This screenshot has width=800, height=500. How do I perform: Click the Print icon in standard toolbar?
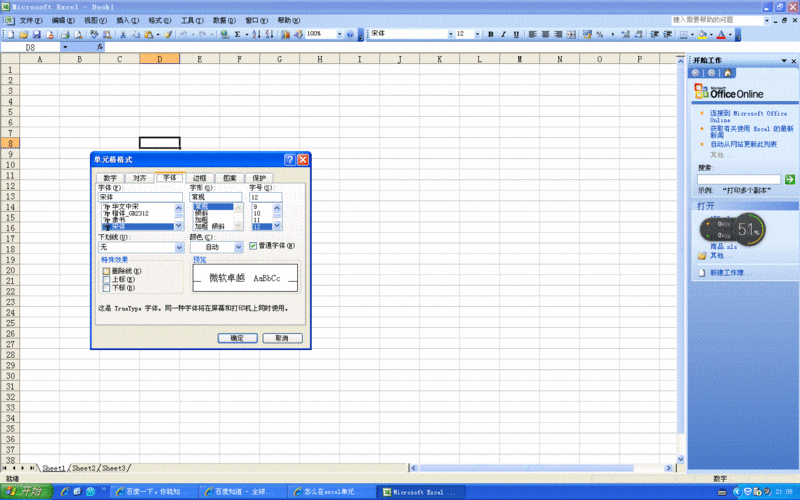[65, 34]
